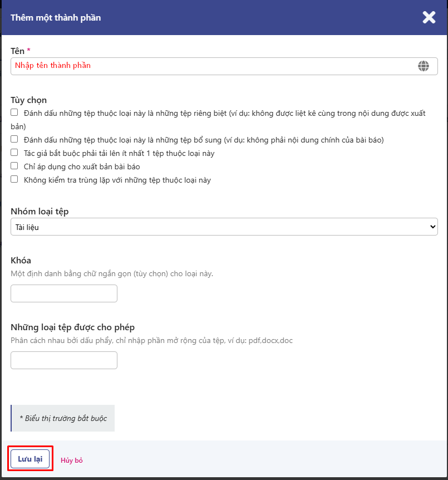The height and width of the screenshot is (480, 448).
Task: Click the 'Nhập tên thành phần' name field
Action: [211, 66]
